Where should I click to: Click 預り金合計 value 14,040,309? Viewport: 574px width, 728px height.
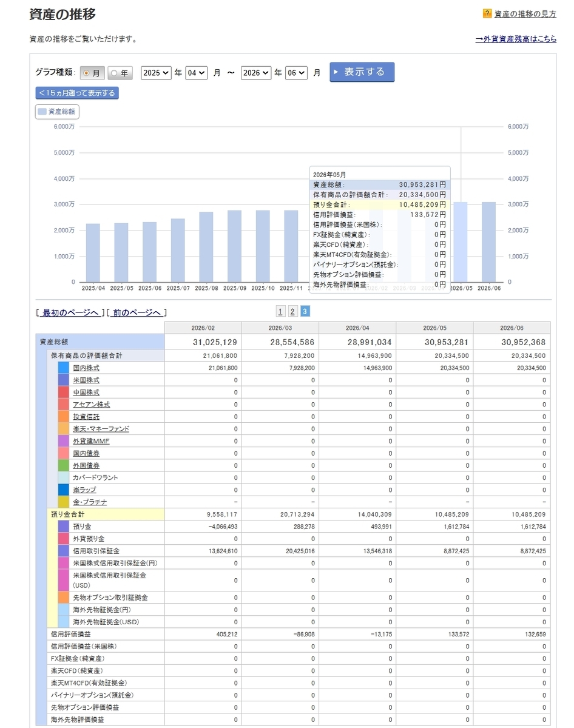click(x=373, y=514)
